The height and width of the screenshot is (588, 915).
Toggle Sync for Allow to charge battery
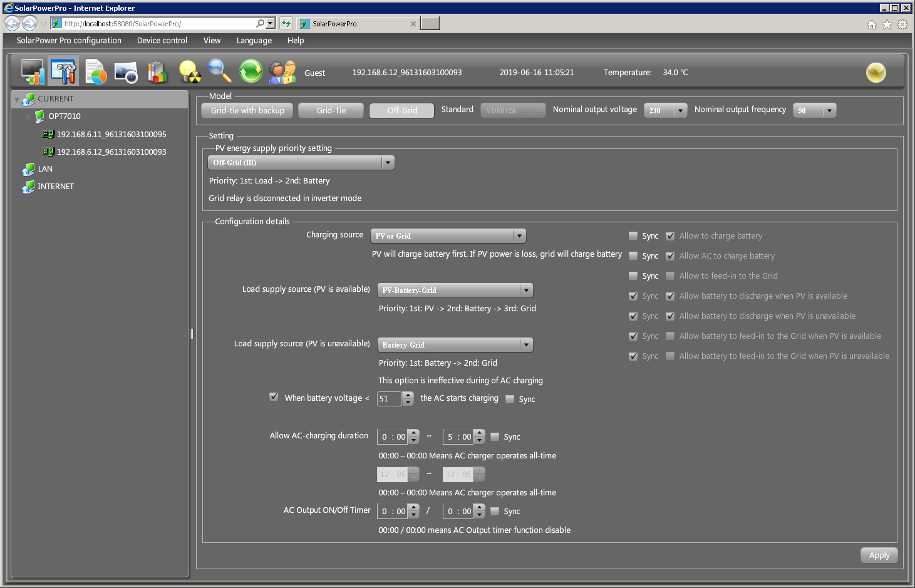click(633, 236)
